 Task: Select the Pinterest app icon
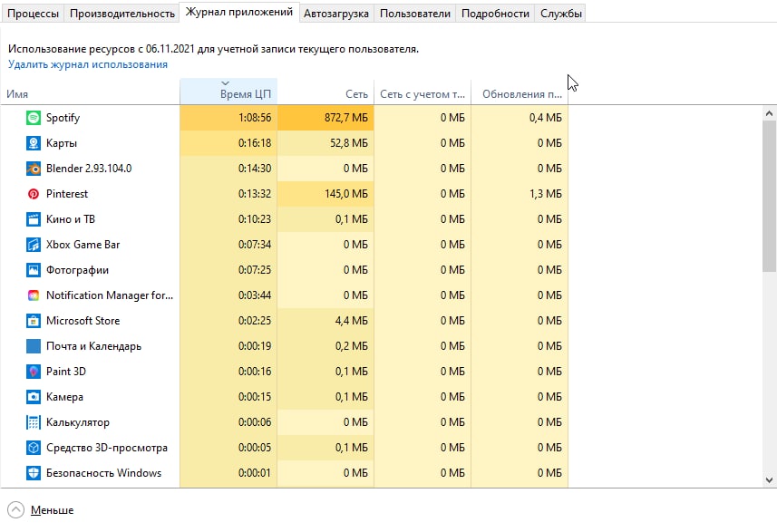(34, 194)
